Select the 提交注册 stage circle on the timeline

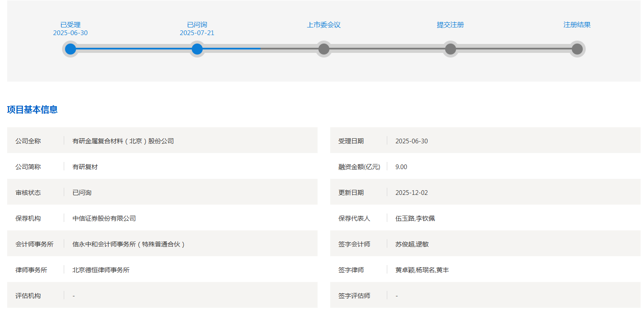click(x=451, y=49)
